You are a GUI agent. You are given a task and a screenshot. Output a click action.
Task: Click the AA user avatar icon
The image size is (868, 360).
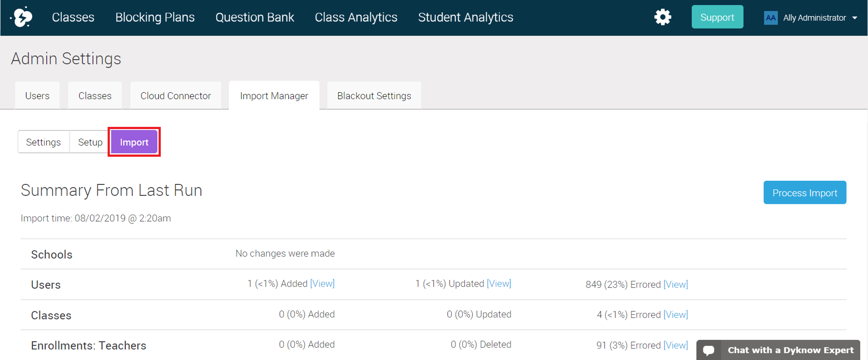tap(770, 18)
